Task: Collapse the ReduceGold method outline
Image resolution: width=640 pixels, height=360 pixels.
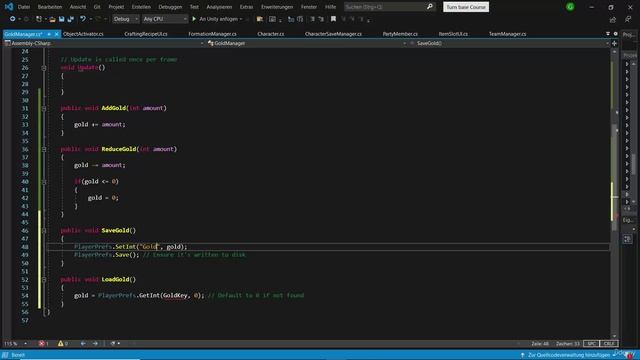Action: click(44, 149)
